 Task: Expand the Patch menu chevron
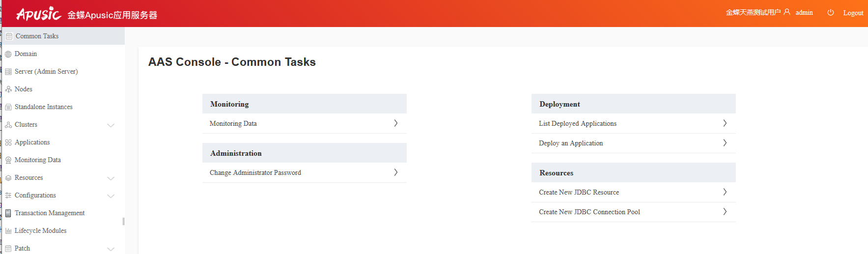point(111,249)
